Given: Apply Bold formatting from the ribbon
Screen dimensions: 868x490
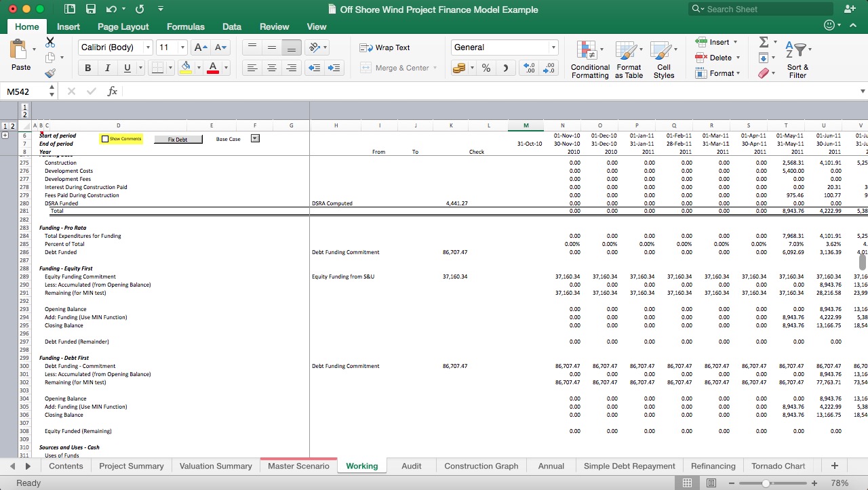Looking at the screenshot, I should [x=87, y=68].
